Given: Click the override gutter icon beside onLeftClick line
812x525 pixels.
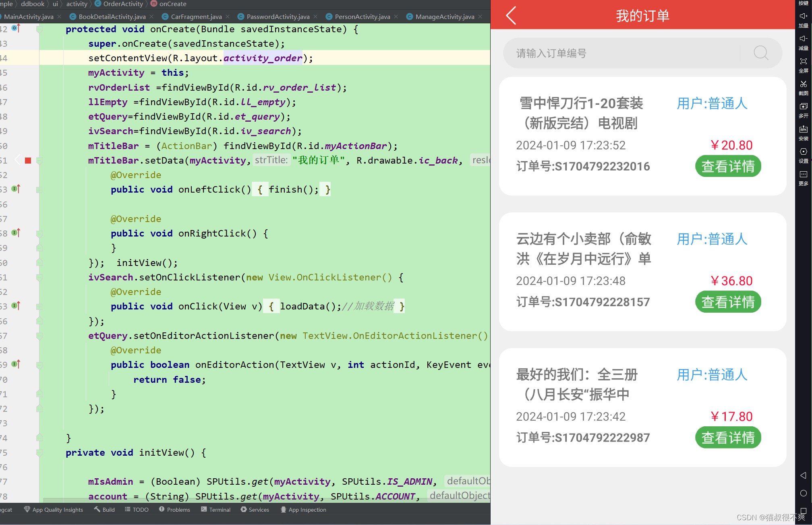Looking at the screenshot, I should pos(16,189).
